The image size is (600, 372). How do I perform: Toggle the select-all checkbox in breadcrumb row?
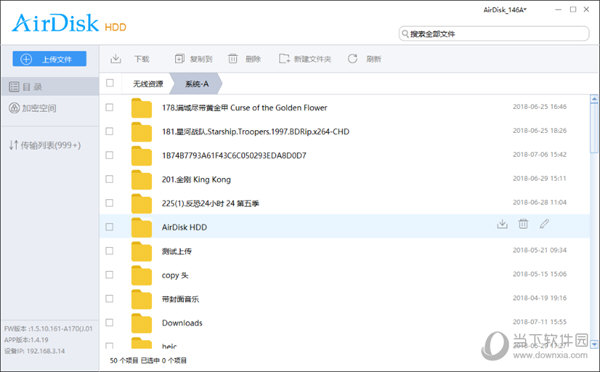(110, 83)
